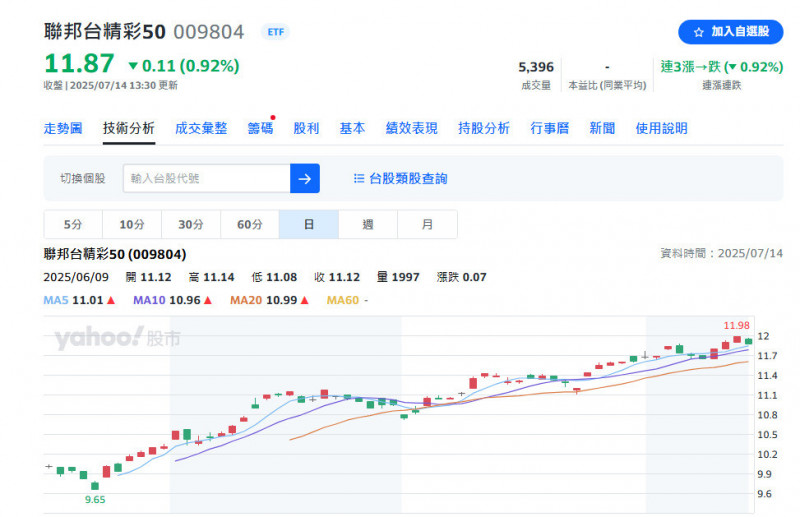This screenshot has width=800, height=517.
Task: Click the red MA20 up-arrow indicator
Action: coord(305,300)
